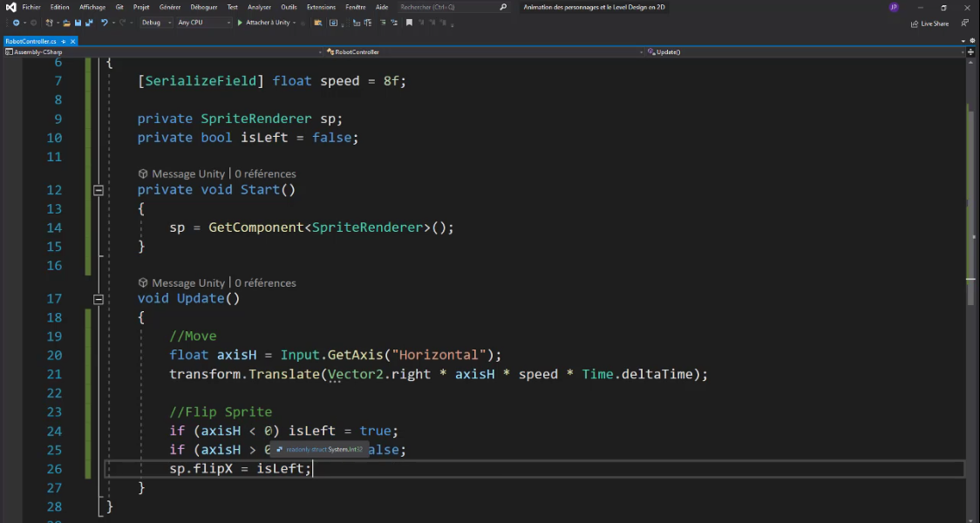Click the Save file icon in toolbar
980x523 pixels.
click(x=78, y=23)
